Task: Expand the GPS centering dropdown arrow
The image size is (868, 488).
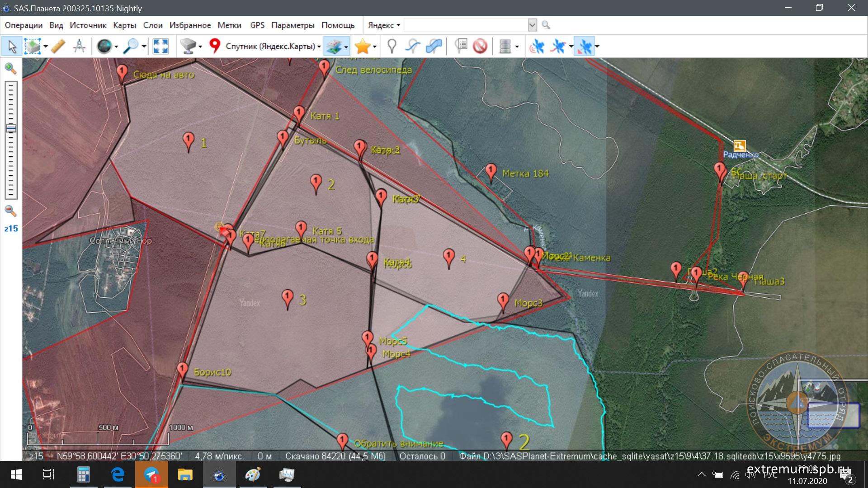Action: [597, 47]
